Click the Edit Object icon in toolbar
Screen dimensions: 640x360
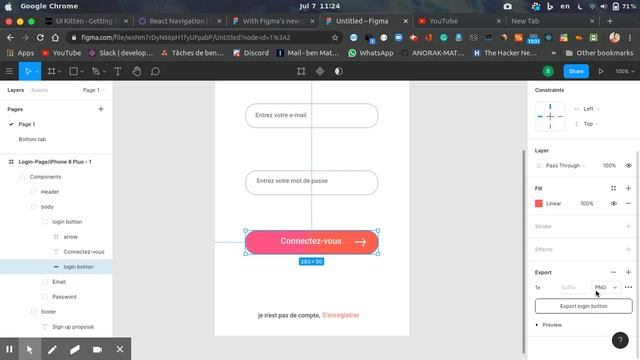click(301, 71)
